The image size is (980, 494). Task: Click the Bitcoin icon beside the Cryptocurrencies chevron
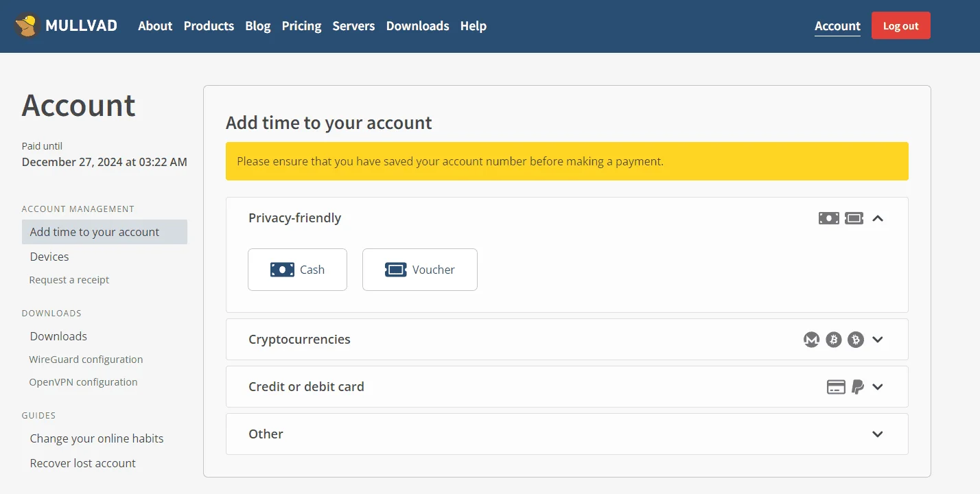click(856, 340)
